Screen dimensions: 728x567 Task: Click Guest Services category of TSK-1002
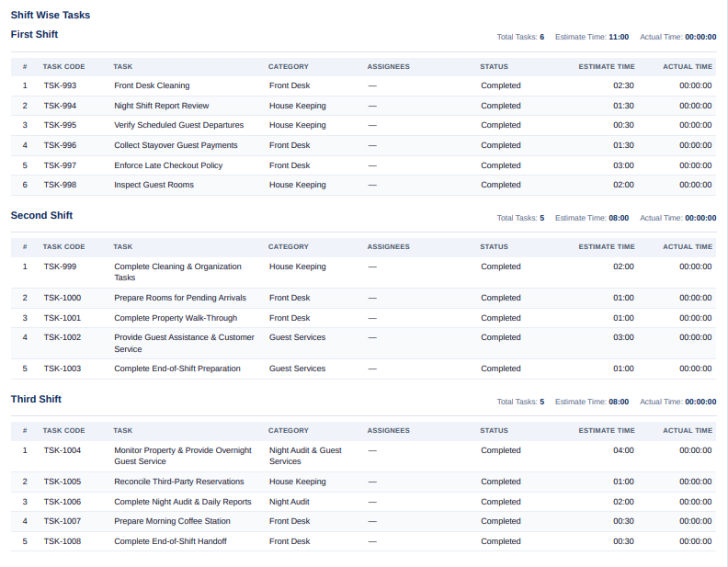click(297, 337)
